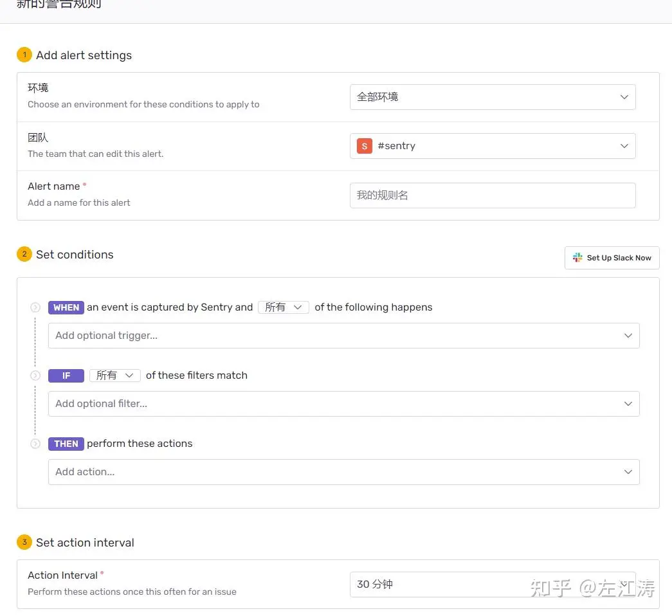Open the Add optional filter dropdown
The width and height of the screenshot is (672, 616).
tap(343, 404)
